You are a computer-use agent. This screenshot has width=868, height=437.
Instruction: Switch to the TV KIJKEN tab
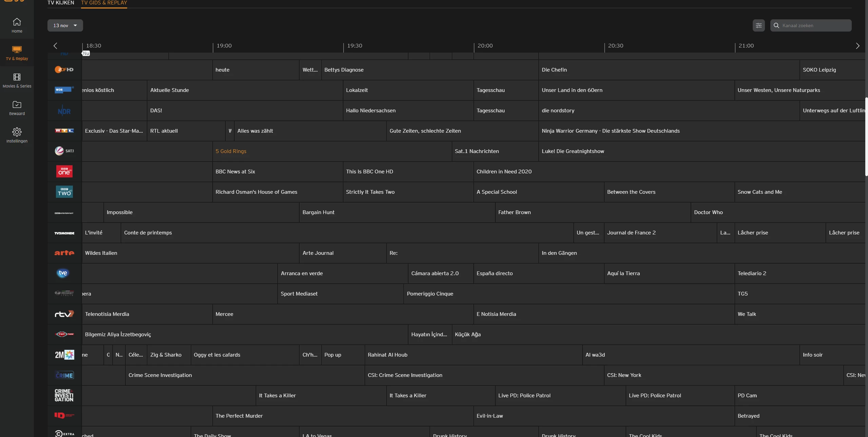tap(61, 3)
